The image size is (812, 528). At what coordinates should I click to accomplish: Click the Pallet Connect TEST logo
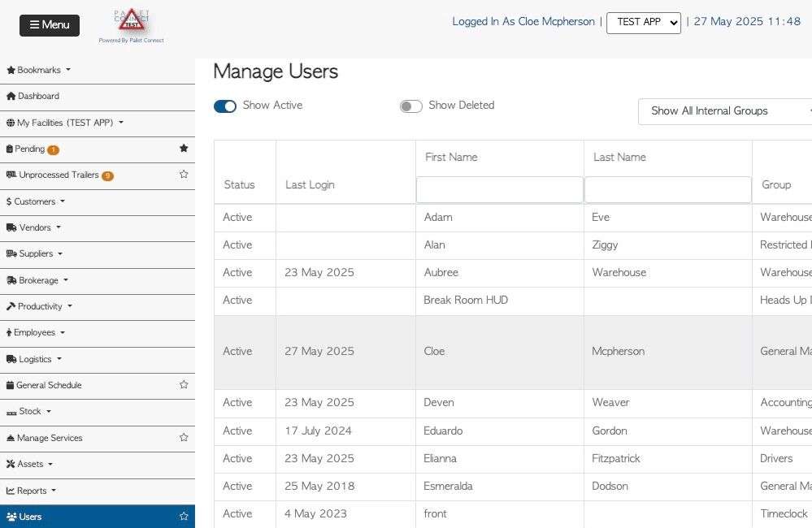132,25
